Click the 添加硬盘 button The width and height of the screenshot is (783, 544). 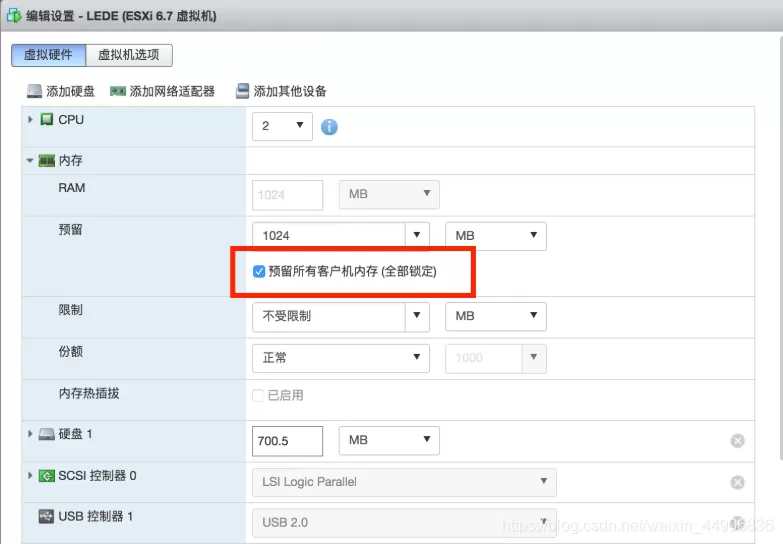pyautogui.click(x=61, y=91)
